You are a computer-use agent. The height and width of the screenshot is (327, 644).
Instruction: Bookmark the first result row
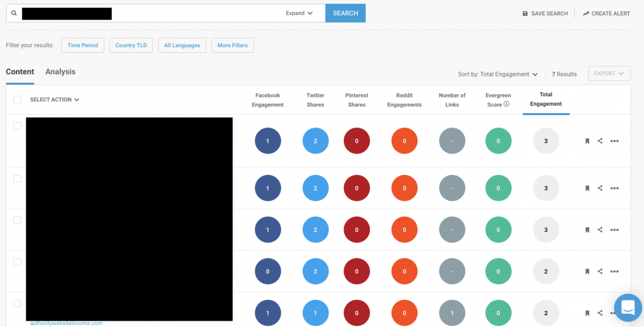[x=587, y=141]
